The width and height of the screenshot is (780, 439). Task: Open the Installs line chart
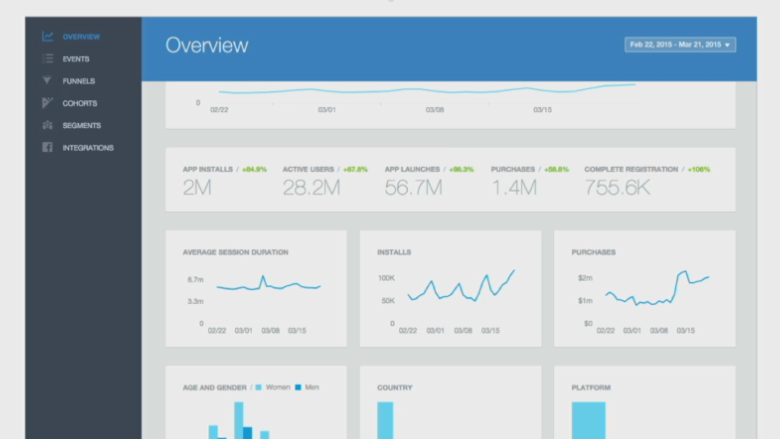(x=450, y=289)
